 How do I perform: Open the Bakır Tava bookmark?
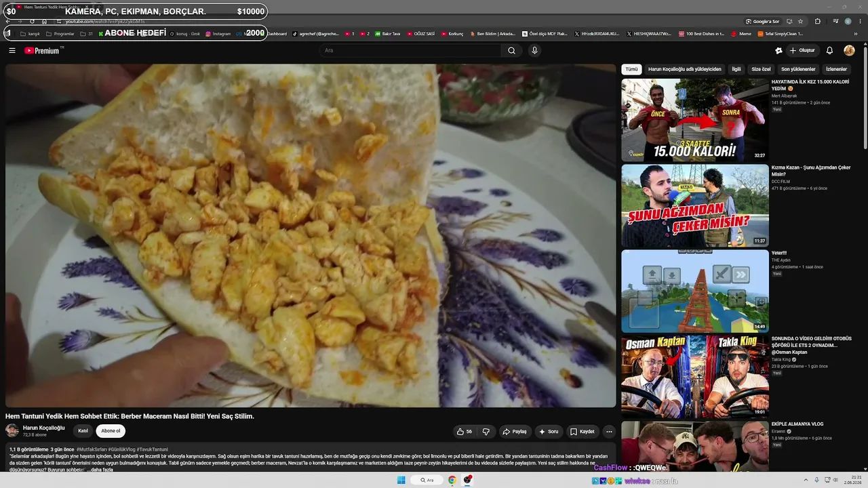point(388,33)
